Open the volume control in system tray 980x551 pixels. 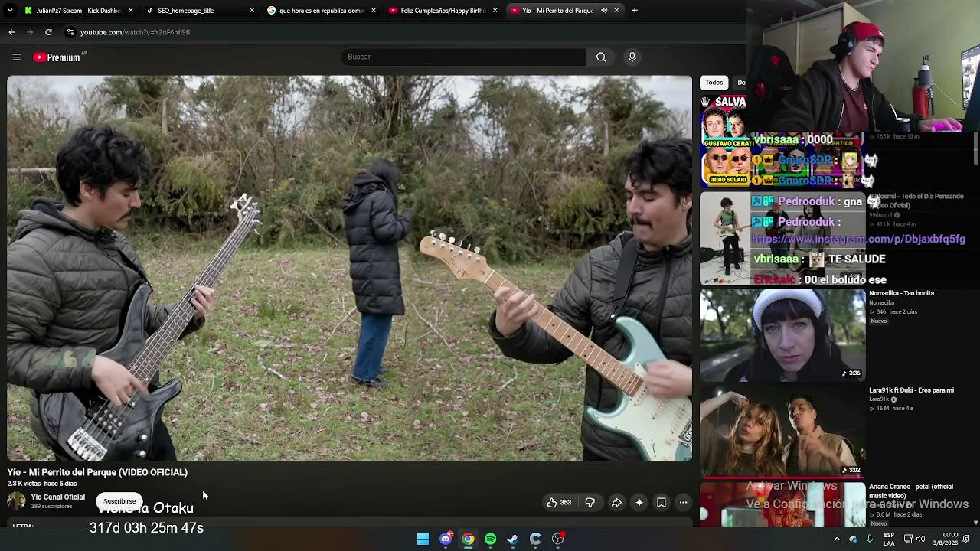click(x=921, y=540)
